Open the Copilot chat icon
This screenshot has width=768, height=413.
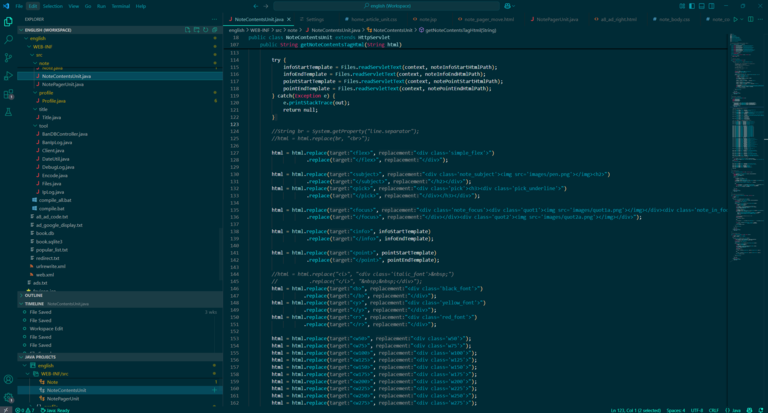pos(507,6)
